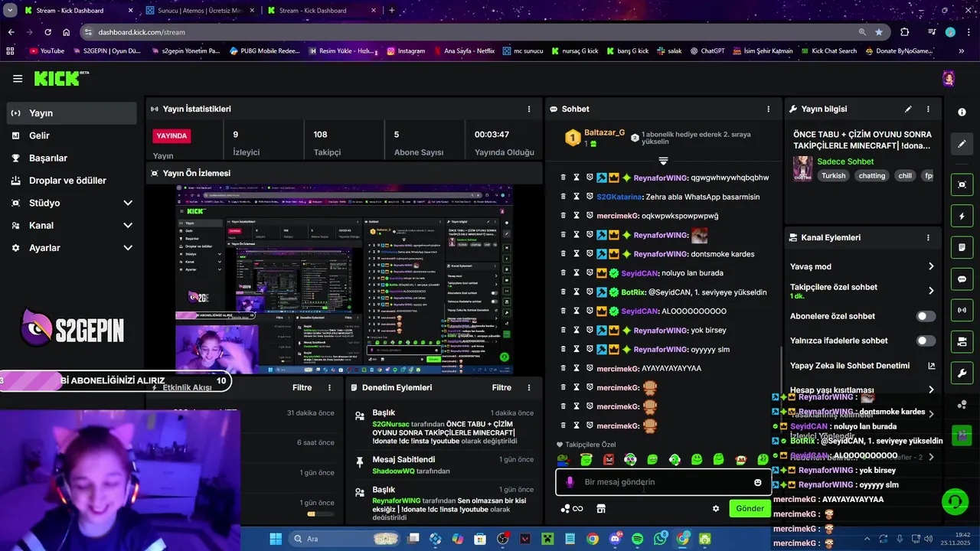
Task: Switch to Sunucu | Aternos browser tab
Action: point(201,11)
